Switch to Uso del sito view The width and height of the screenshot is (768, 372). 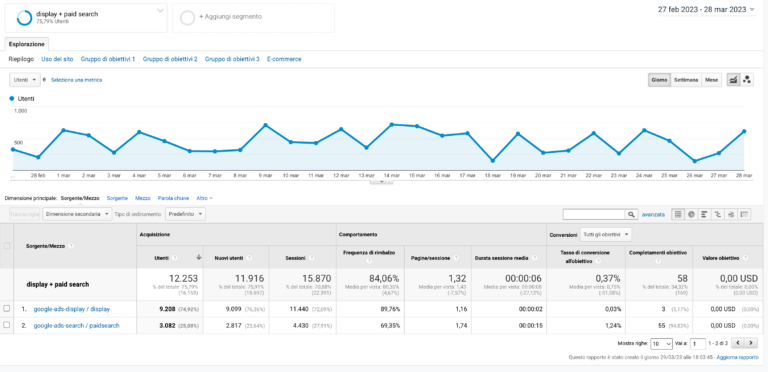tap(57, 59)
